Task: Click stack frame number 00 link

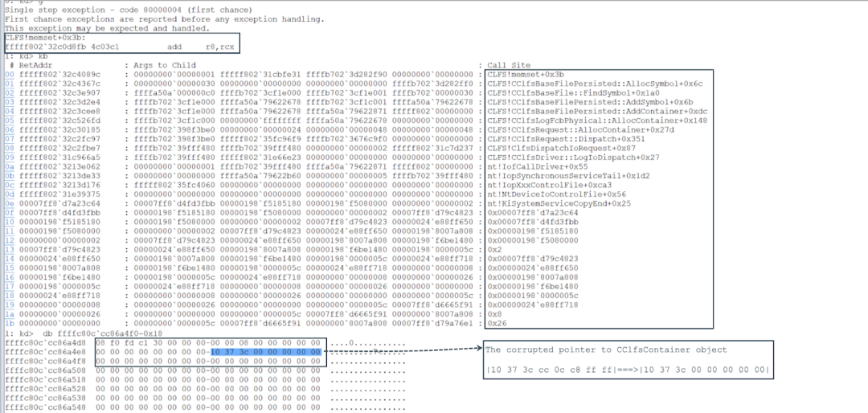Action: [10, 74]
